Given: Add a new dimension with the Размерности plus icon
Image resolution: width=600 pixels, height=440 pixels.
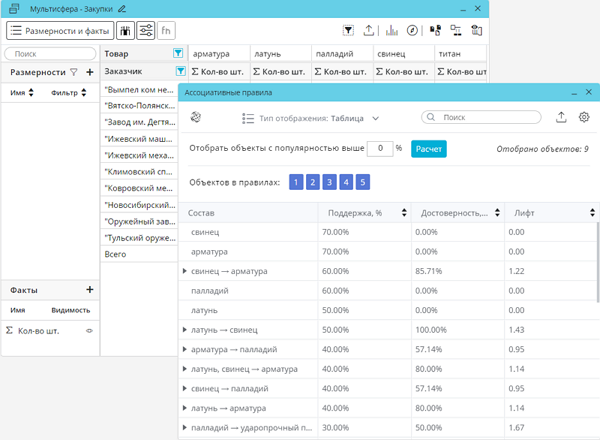Looking at the screenshot, I should 90,72.
